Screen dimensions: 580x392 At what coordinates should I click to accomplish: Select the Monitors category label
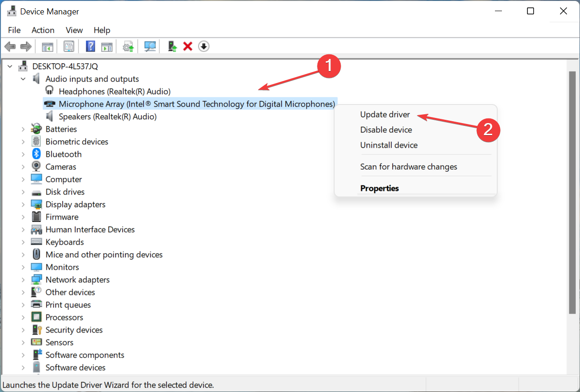pos(62,267)
